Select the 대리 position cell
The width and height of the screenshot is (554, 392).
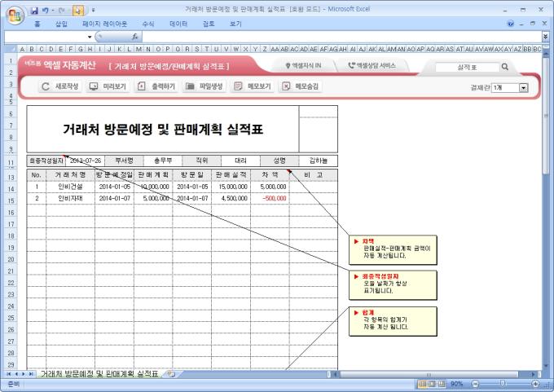240,161
